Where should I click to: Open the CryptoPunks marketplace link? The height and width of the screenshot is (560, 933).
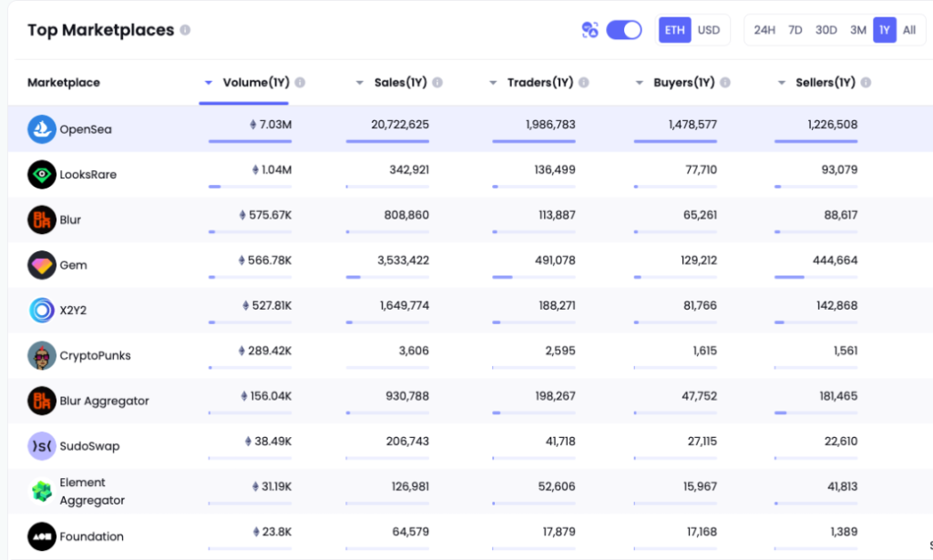point(95,355)
